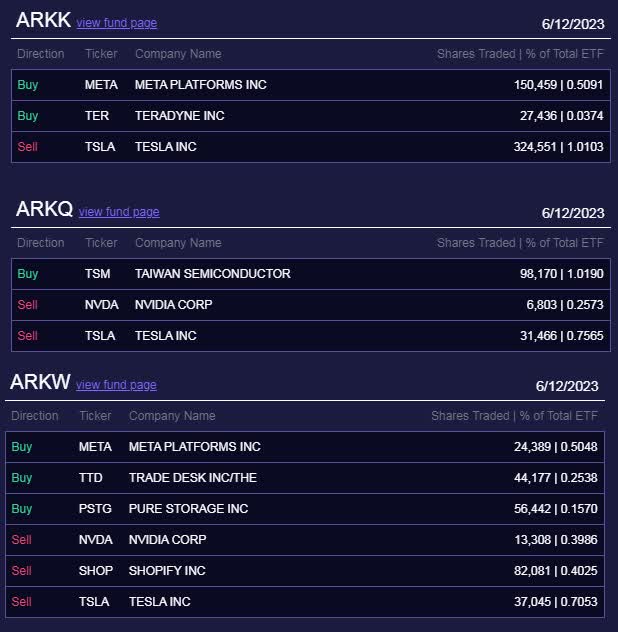
Task: Open the ARKW view fund page link
Action: (x=117, y=385)
